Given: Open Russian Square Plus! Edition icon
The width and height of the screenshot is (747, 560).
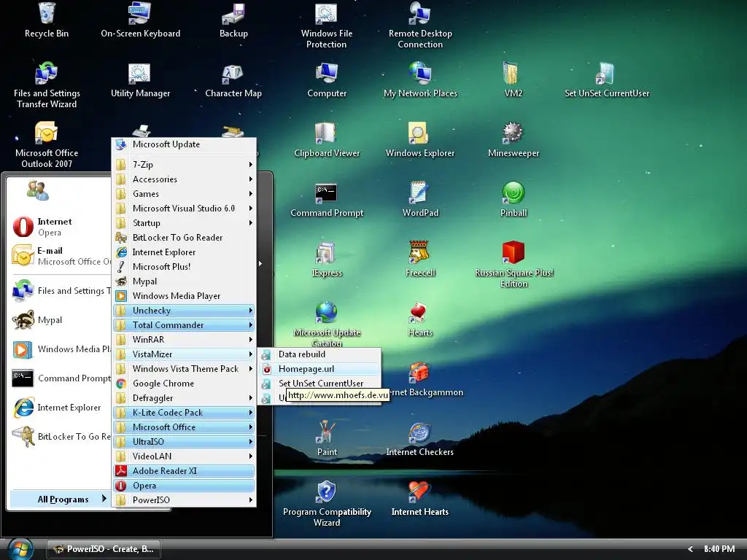Looking at the screenshot, I should coord(514,264).
